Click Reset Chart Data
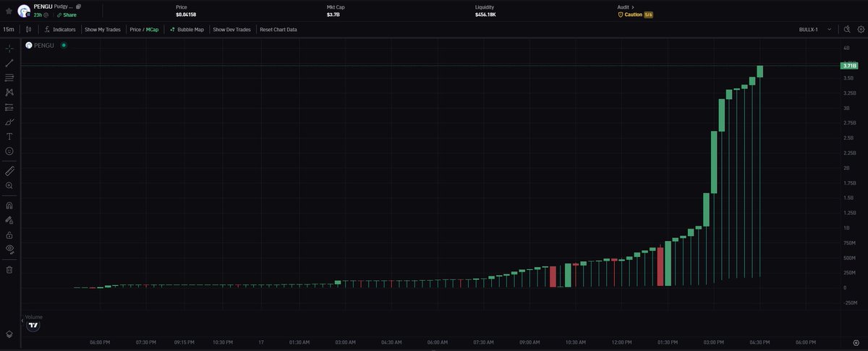 [x=278, y=30]
